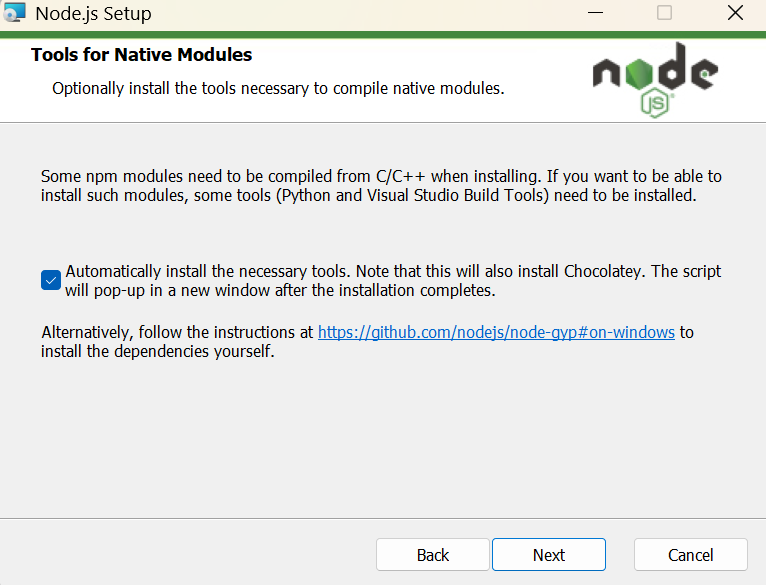Click the green JS hexagon badge under the logo
Screen dimensions: 766x585
click(x=655, y=103)
